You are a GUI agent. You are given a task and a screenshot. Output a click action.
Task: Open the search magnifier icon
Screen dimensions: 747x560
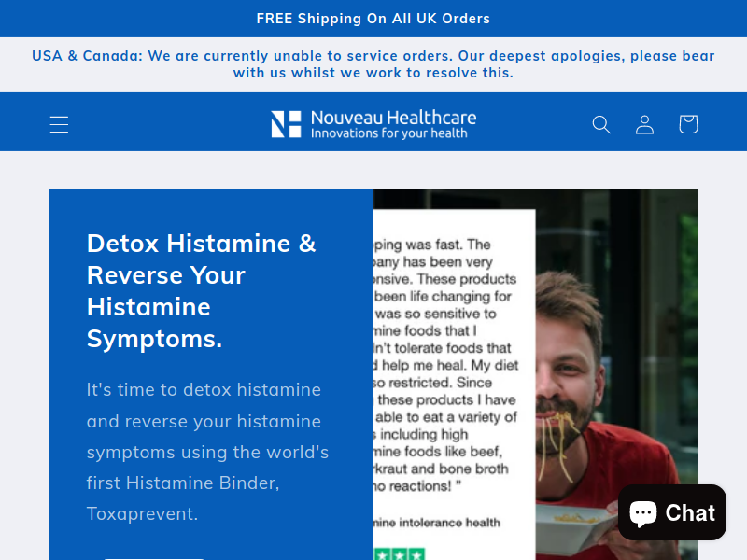point(601,124)
